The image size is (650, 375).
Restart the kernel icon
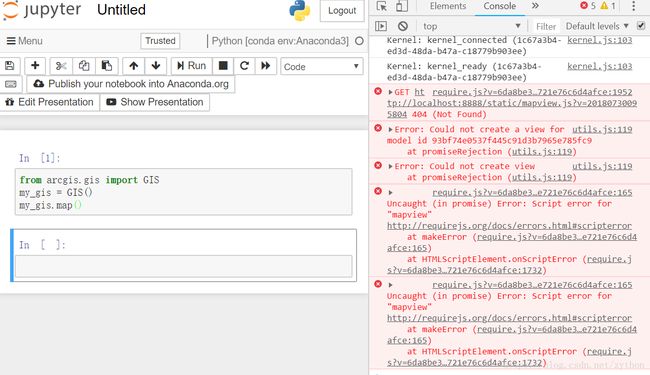pos(245,66)
